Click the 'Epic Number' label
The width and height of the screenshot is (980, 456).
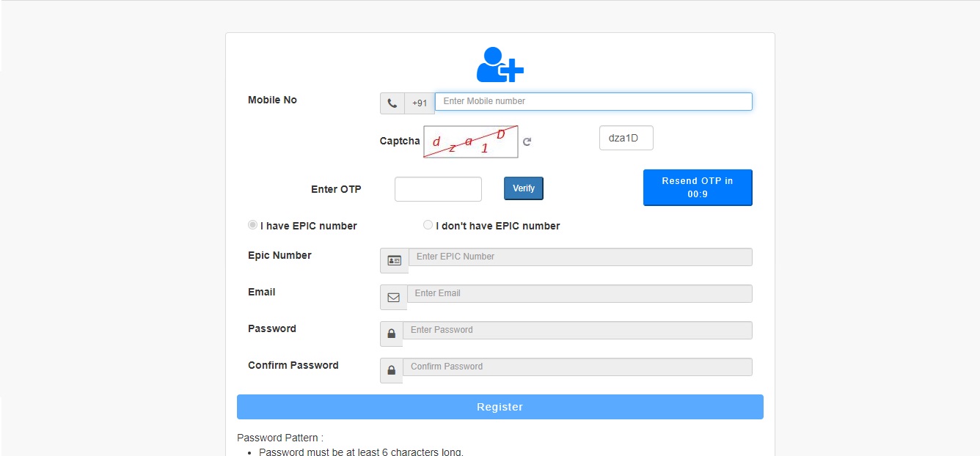tap(279, 255)
